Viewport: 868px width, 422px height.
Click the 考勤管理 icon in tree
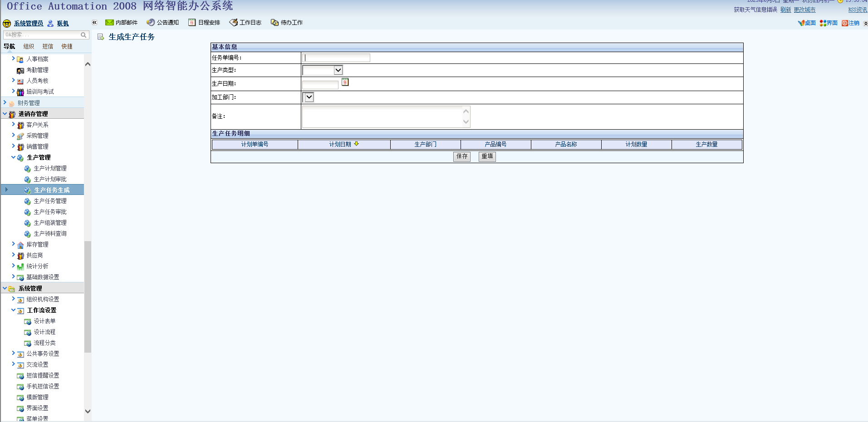20,70
